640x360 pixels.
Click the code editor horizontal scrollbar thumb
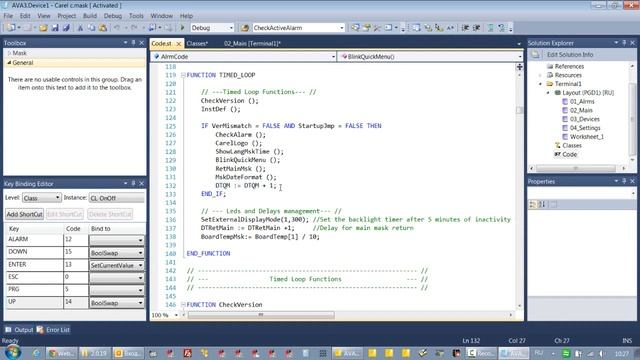click(261, 315)
